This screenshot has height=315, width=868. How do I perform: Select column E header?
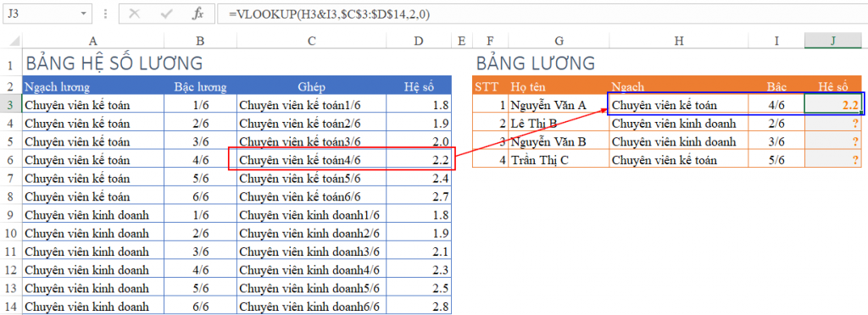tap(462, 41)
